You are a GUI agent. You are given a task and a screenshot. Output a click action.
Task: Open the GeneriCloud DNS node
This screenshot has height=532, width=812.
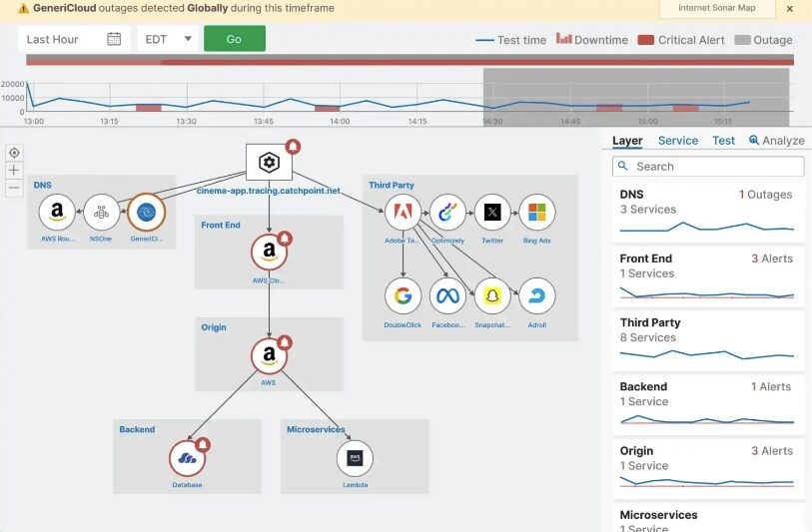tap(146, 212)
